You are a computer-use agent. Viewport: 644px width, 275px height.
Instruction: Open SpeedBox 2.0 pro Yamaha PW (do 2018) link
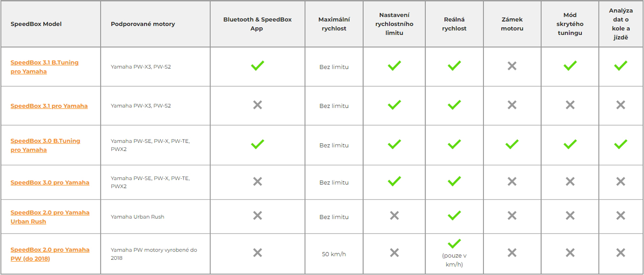coord(50,254)
